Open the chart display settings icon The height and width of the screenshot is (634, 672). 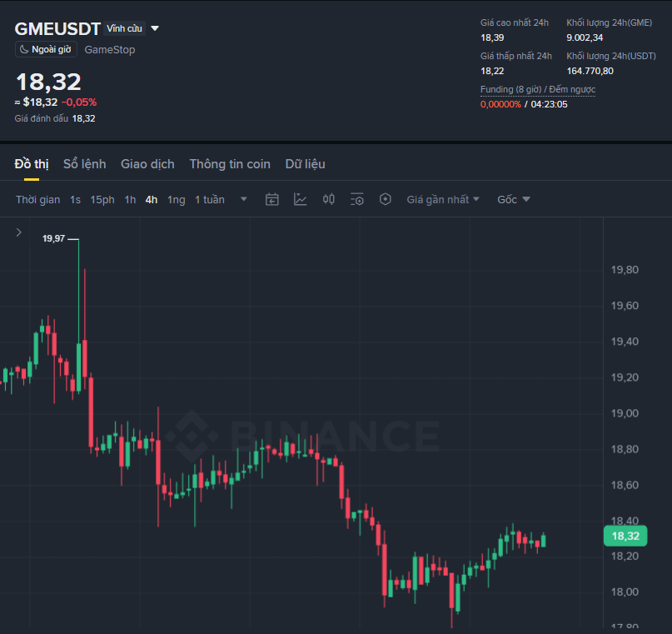(x=357, y=199)
